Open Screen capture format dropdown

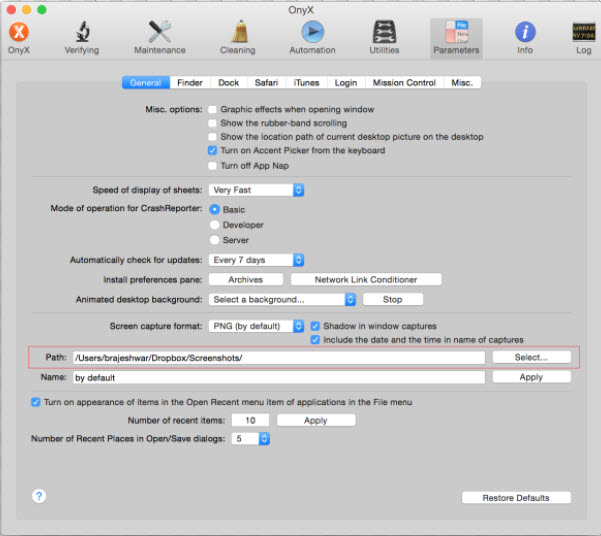tap(256, 326)
